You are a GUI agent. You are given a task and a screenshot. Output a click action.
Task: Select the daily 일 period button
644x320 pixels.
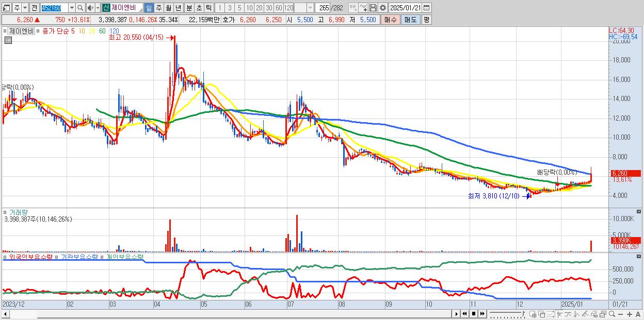coord(149,8)
